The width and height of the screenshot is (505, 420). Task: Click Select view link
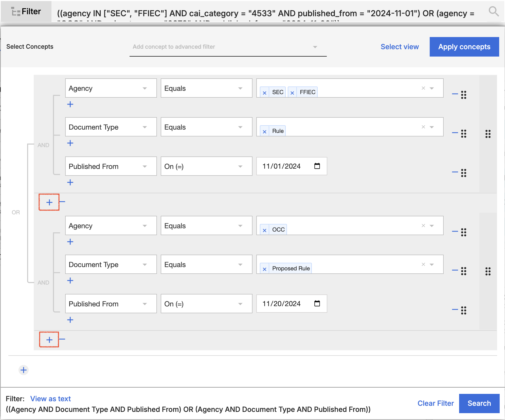pyautogui.click(x=400, y=47)
